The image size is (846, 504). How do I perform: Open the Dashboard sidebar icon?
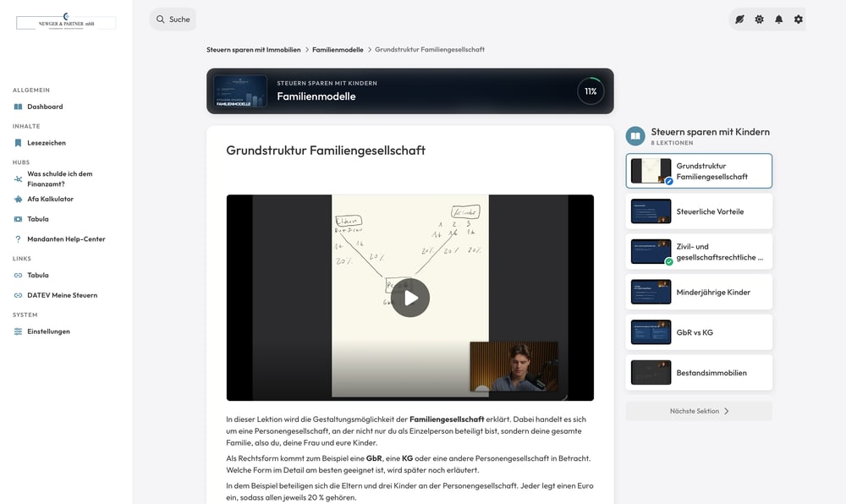point(18,107)
